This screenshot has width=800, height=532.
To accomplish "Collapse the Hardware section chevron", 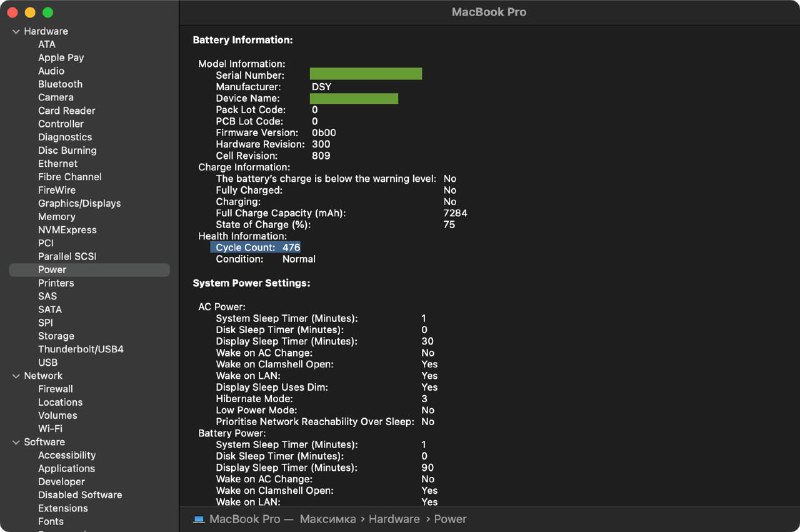I will coord(16,32).
